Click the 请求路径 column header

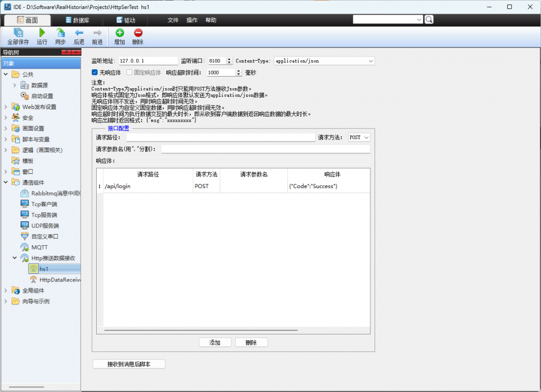(148, 175)
